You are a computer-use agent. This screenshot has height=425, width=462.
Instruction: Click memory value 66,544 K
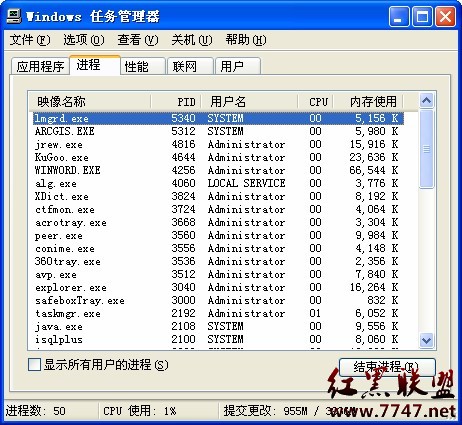pyautogui.click(x=373, y=170)
